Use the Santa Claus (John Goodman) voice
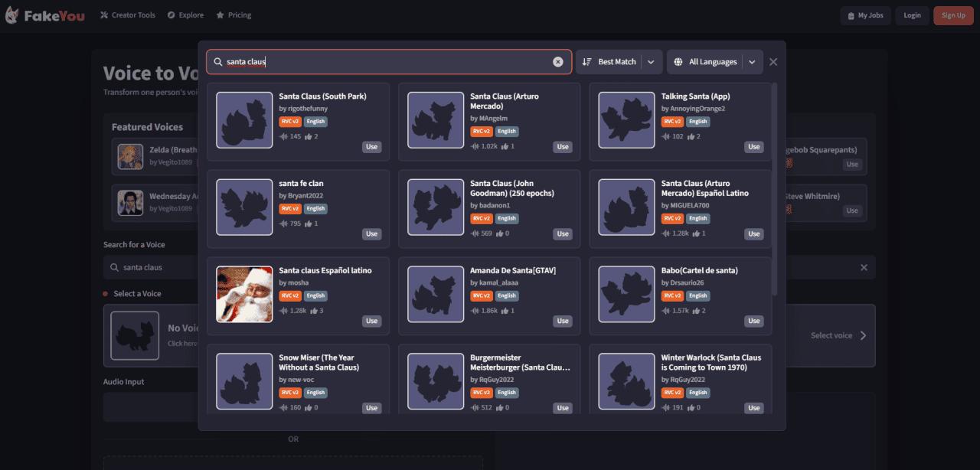980x470 pixels. coord(563,234)
